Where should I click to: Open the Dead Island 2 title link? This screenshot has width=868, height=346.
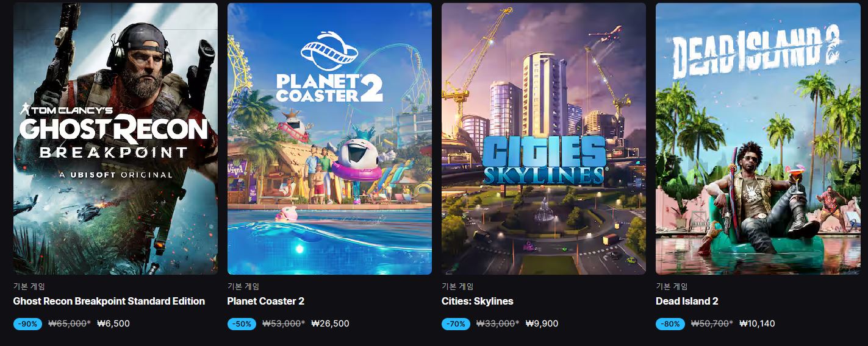point(687,301)
